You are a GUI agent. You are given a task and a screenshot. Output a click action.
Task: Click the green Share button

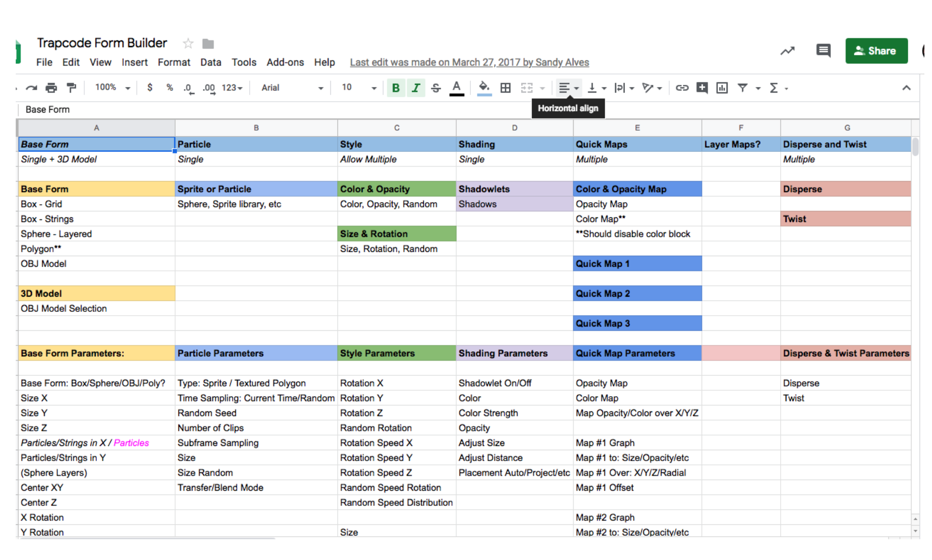tap(876, 51)
